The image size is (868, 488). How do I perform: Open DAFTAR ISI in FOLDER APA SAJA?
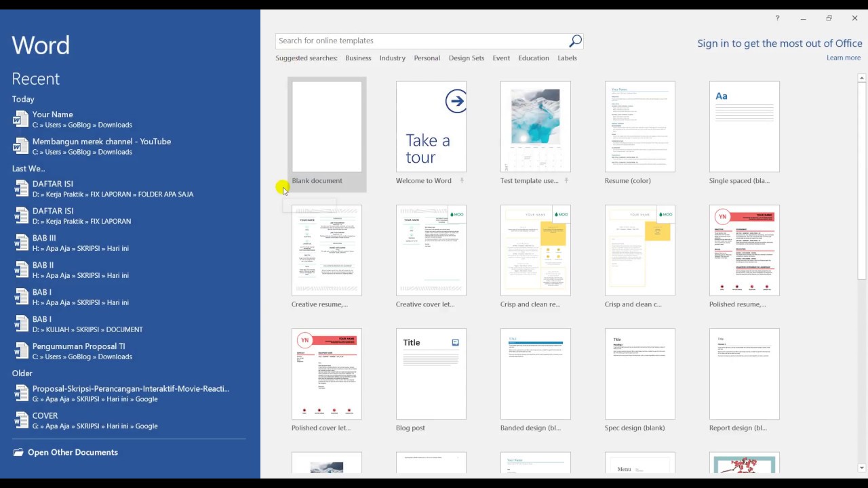[x=129, y=188]
